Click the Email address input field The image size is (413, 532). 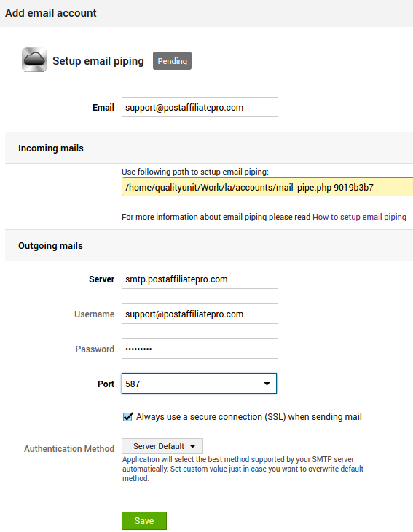point(200,107)
